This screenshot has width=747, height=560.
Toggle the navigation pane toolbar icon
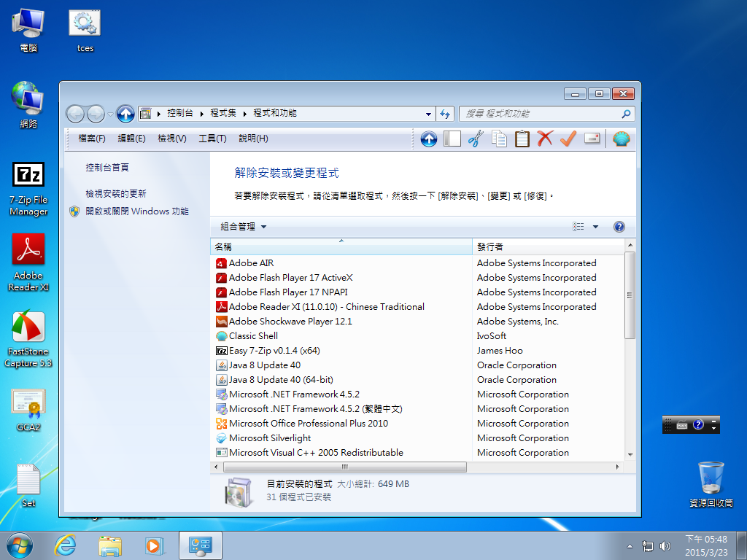point(452,139)
